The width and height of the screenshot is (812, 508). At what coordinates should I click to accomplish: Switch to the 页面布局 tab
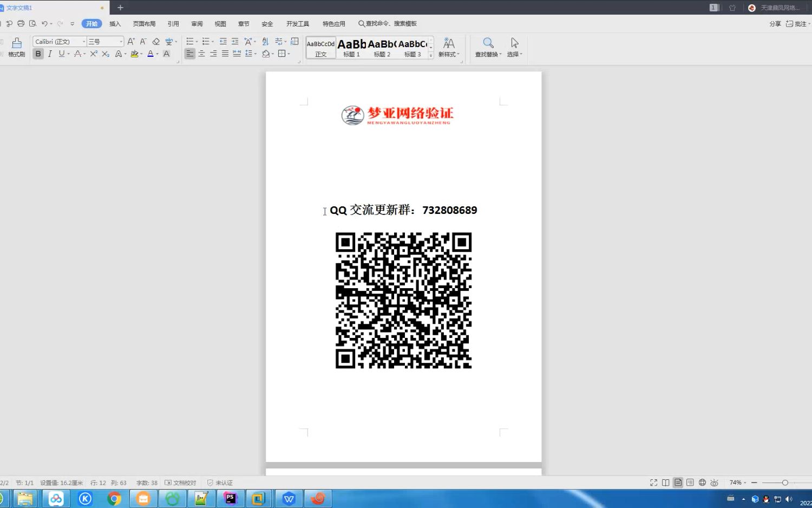click(x=144, y=24)
